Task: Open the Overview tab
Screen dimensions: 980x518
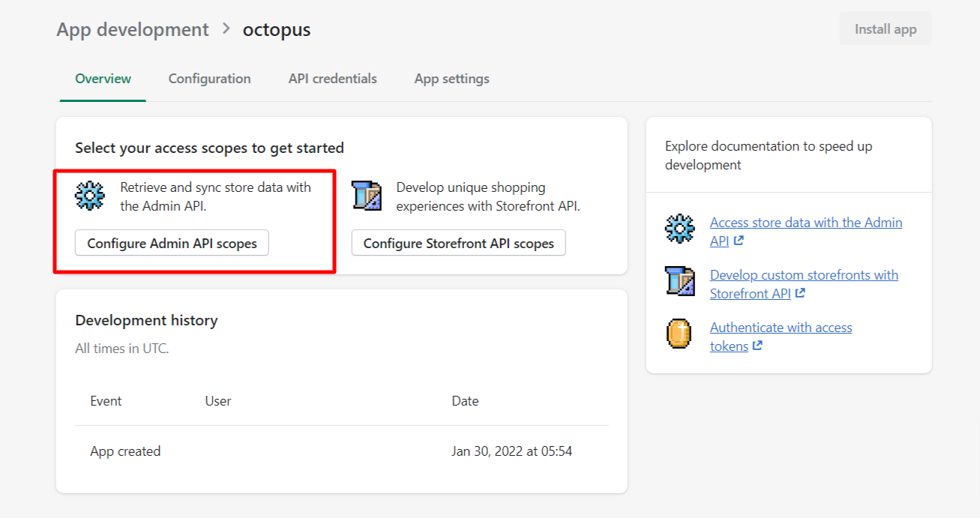Action: [x=103, y=79]
